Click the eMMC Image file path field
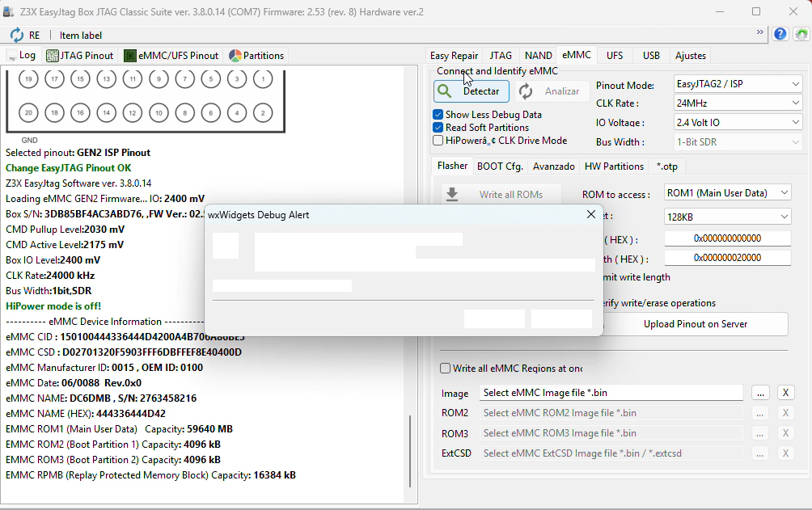Viewport: 812px width, 510px height. [x=611, y=393]
